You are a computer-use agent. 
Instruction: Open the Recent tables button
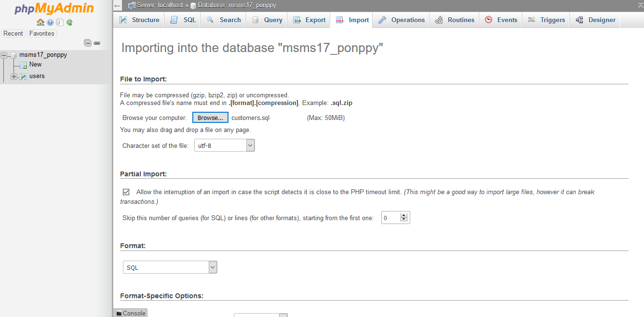(x=13, y=33)
